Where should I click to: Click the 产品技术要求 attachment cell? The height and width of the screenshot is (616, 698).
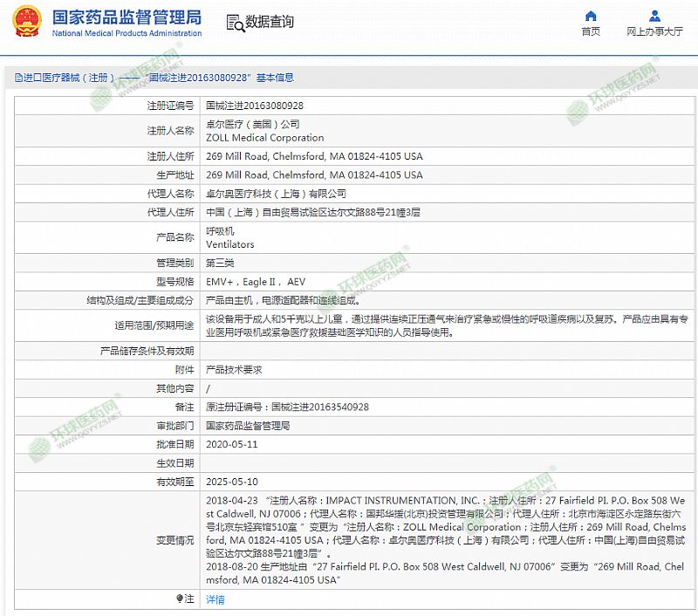[x=233, y=369]
